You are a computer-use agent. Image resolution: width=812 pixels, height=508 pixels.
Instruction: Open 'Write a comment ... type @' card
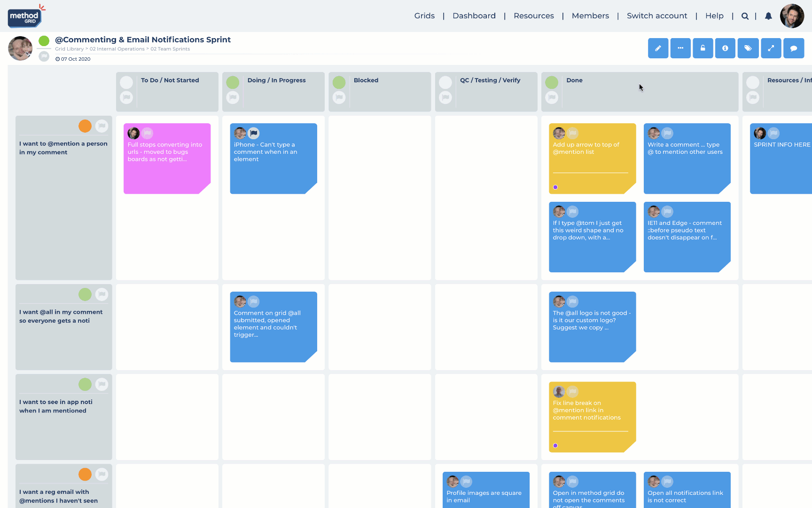(687, 159)
